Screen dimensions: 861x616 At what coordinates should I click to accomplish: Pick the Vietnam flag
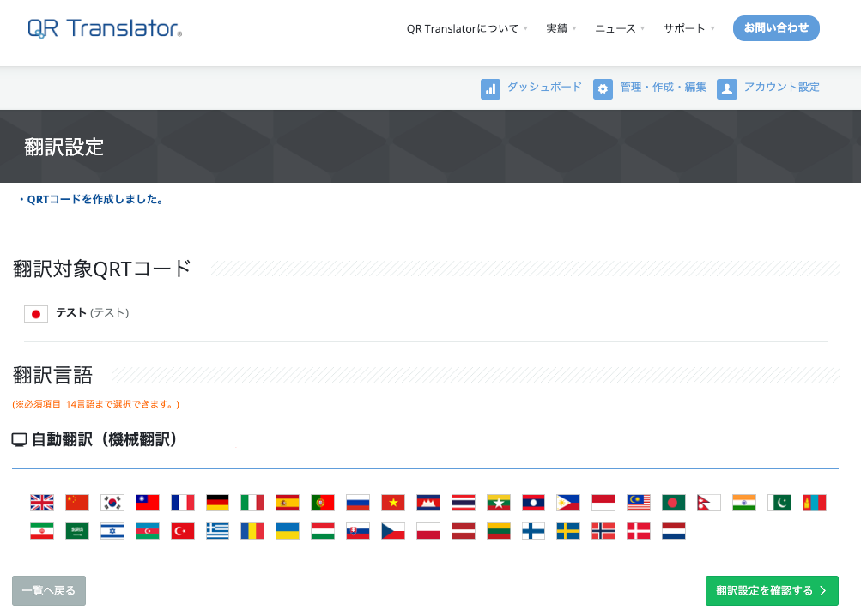(x=393, y=503)
